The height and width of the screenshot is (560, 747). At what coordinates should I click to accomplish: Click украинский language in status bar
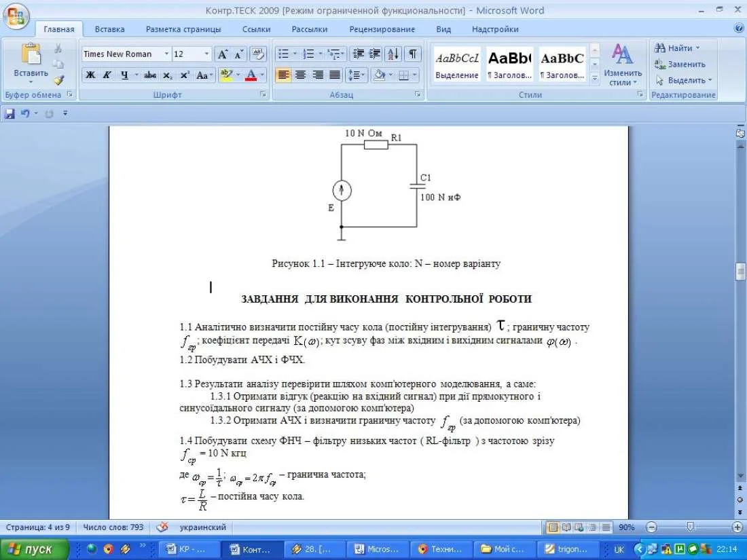coord(202,527)
